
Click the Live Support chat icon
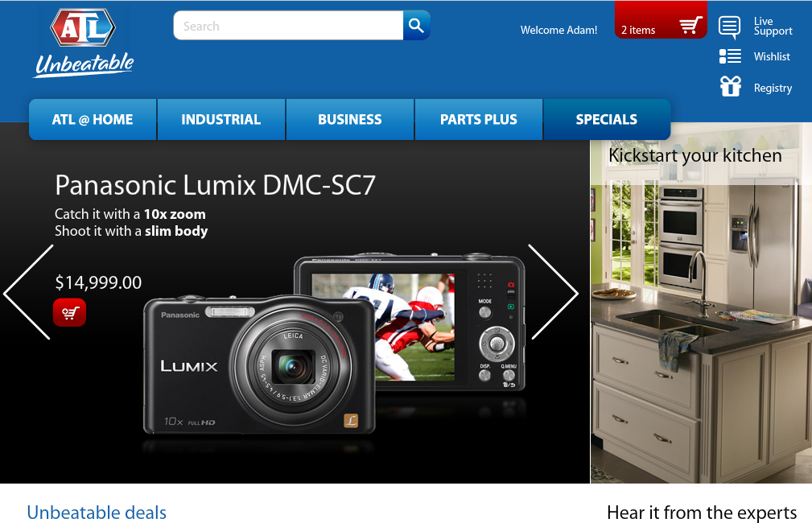[730, 27]
